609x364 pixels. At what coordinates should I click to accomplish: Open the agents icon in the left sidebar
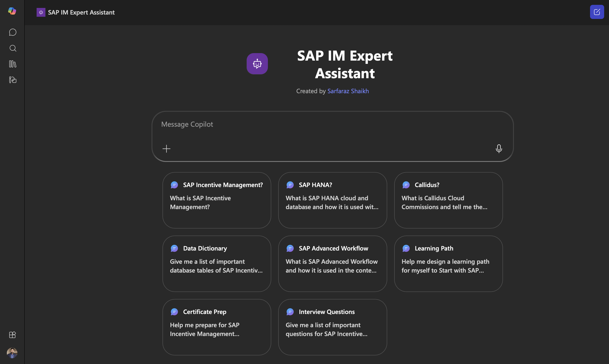(x=13, y=80)
